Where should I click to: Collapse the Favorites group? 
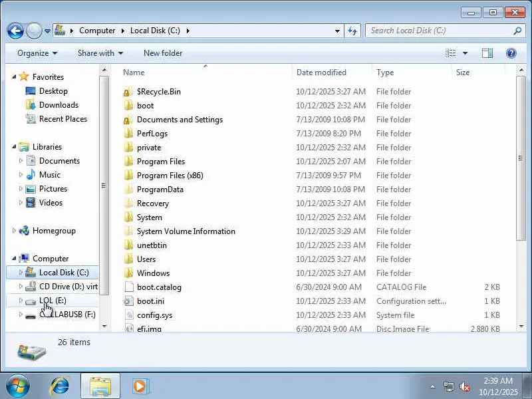tap(14, 77)
